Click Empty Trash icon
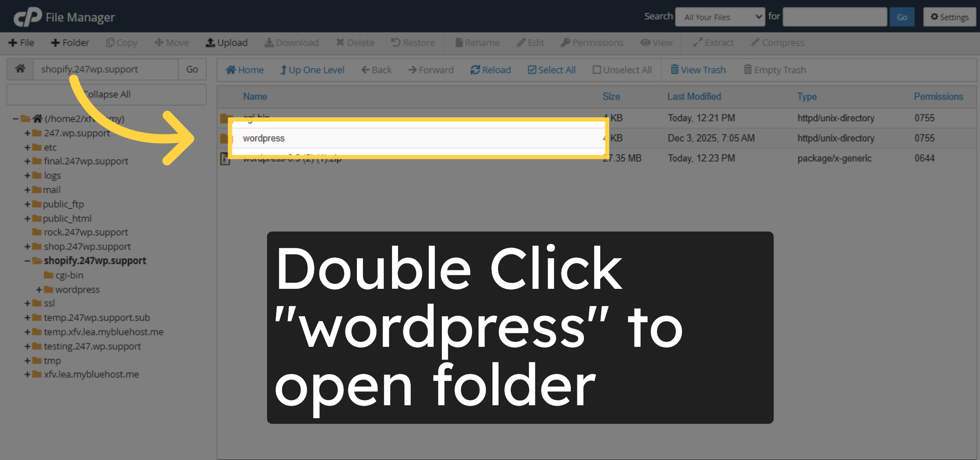Image resolution: width=980 pixels, height=460 pixels. 775,69
